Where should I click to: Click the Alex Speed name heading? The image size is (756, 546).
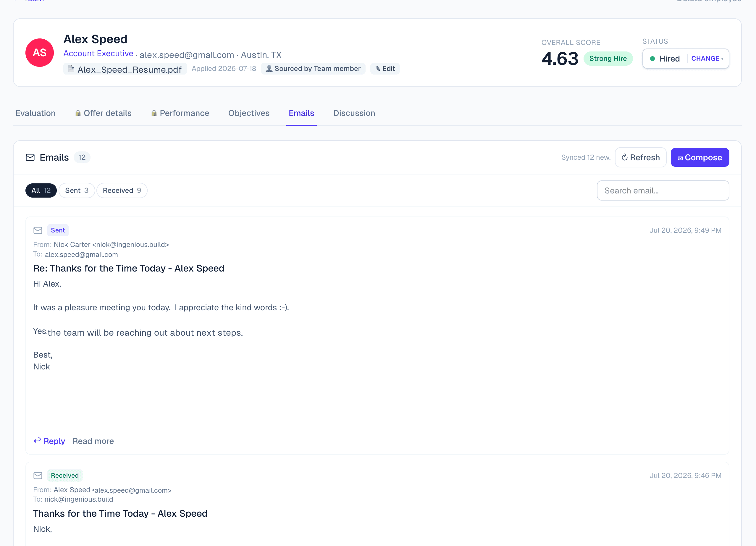click(95, 39)
